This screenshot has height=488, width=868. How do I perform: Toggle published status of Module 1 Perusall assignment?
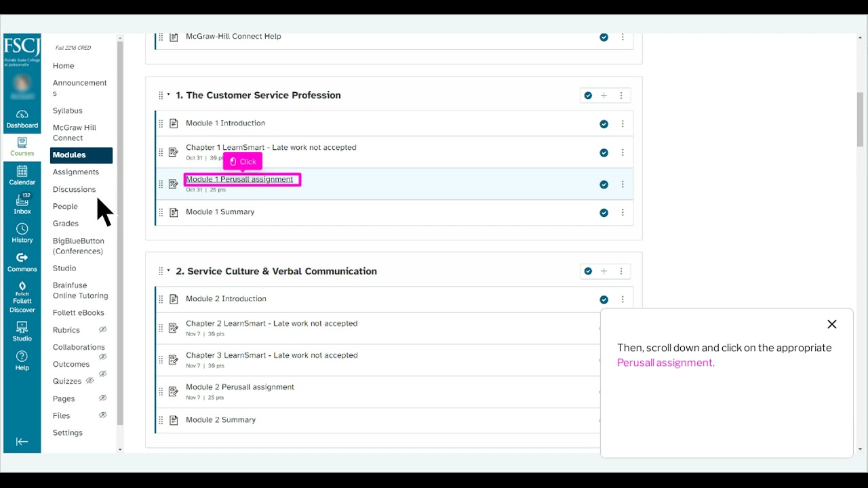click(604, 184)
